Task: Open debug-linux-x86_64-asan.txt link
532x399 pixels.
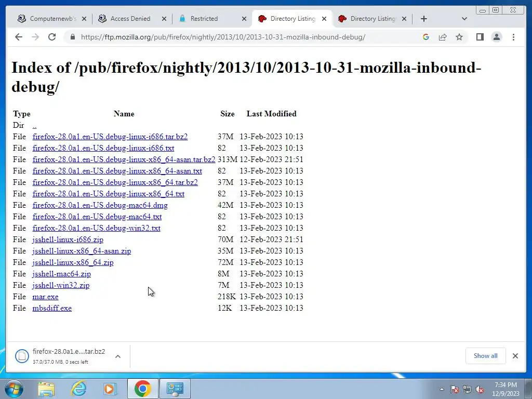Action: tap(117, 170)
